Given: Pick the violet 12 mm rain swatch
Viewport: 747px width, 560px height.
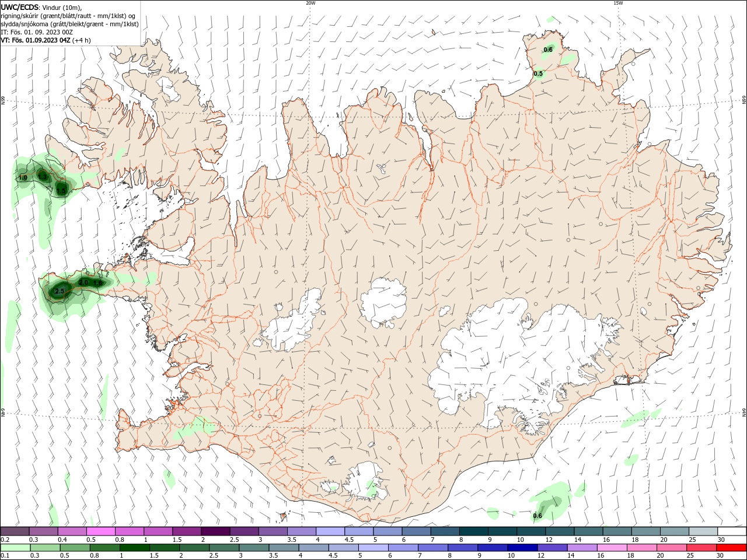Looking at the screenshot, I should tap(552, 548).
